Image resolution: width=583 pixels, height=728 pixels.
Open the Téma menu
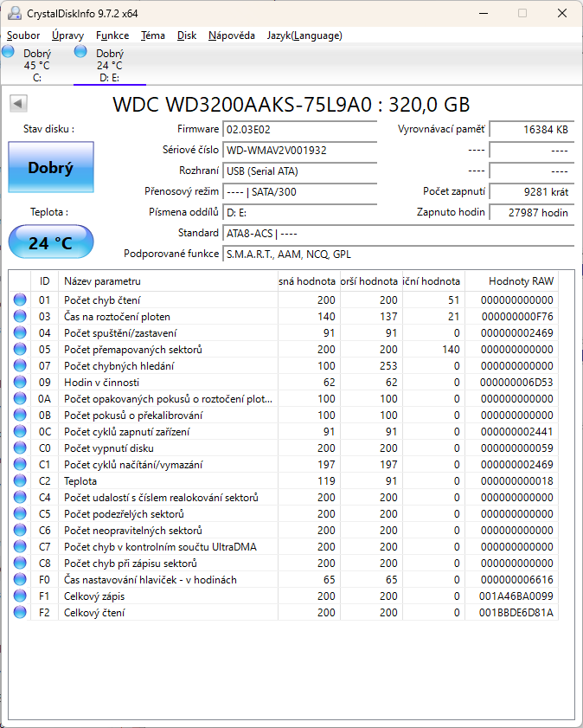point(153,35)
